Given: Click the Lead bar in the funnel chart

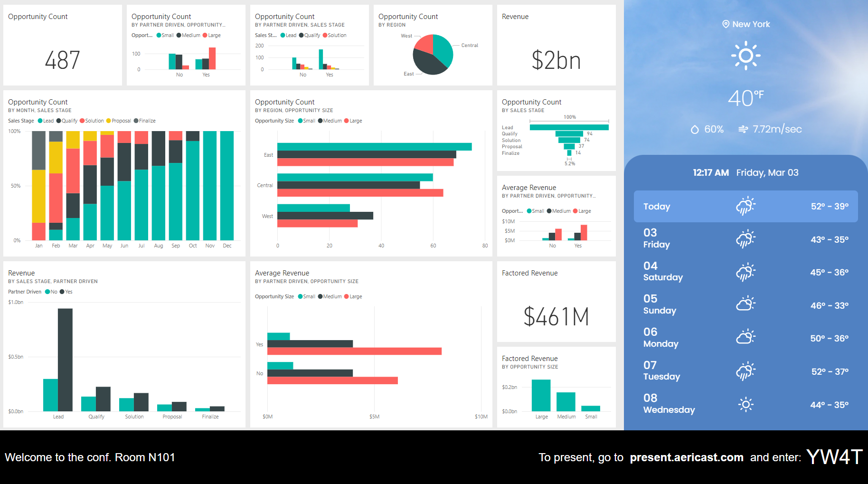Looking at the screenshot, I should (x=569, y=127).
